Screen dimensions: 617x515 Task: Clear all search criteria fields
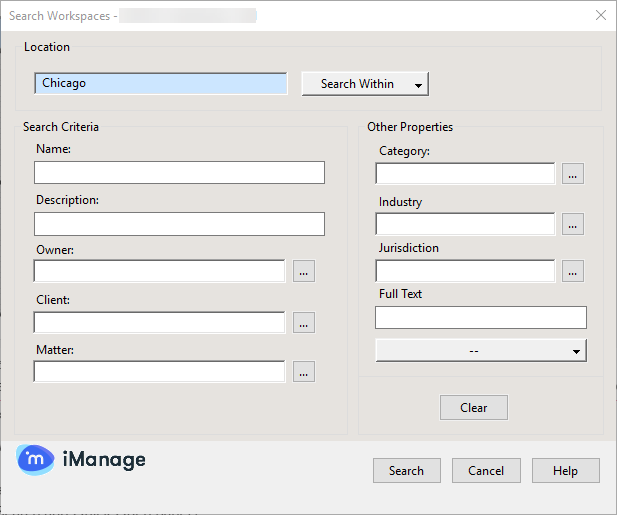[x=473, y=408]
